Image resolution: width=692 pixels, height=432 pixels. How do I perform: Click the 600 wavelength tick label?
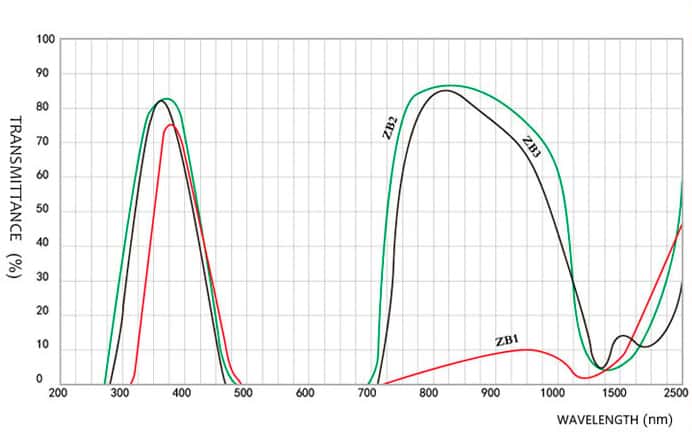pos(305,393)
